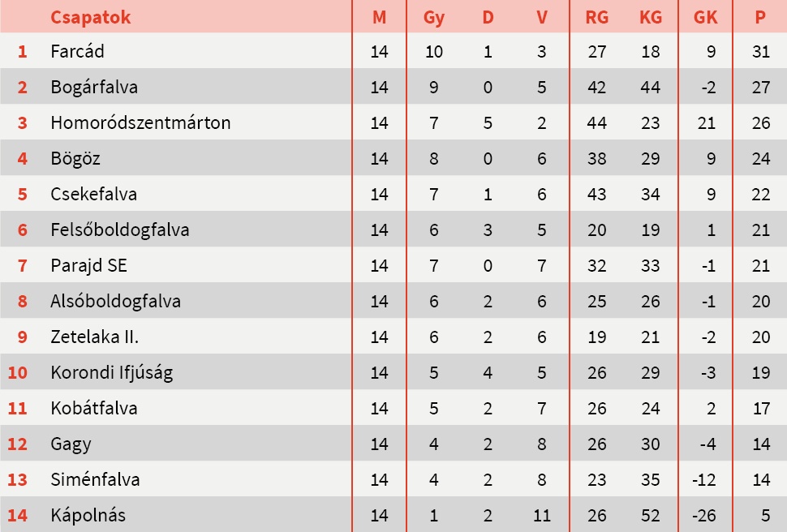787x532 pixels.
Task: Click the KG column header
Action: point(651,17)
